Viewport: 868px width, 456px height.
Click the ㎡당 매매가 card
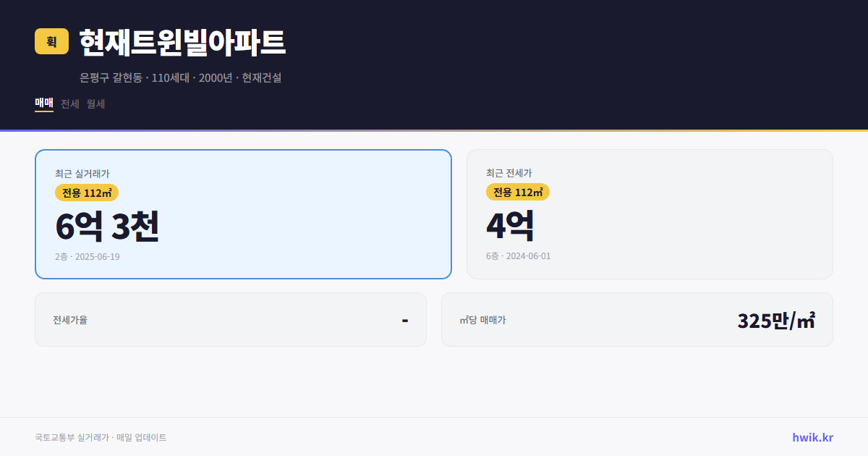coord(636,319)
